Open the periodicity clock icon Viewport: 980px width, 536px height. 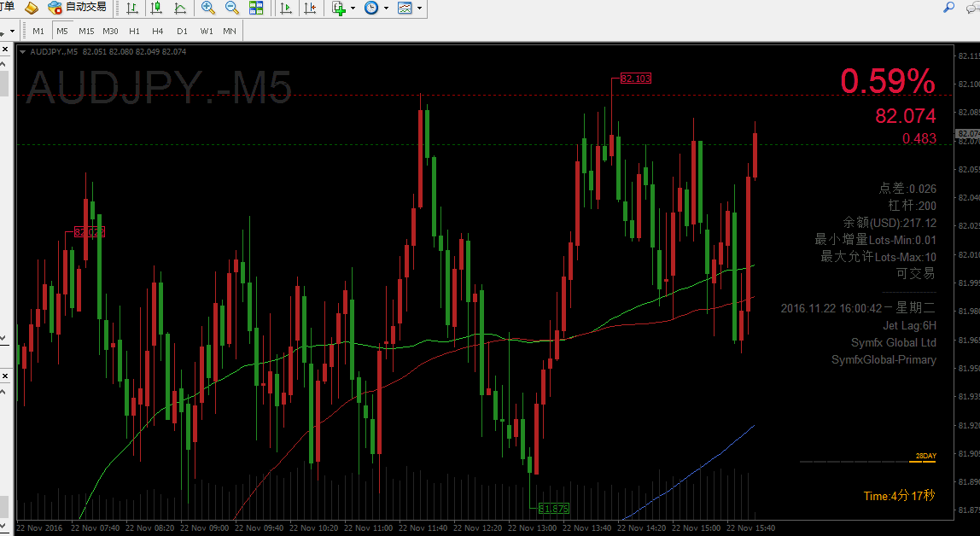(x=371, y=9)
